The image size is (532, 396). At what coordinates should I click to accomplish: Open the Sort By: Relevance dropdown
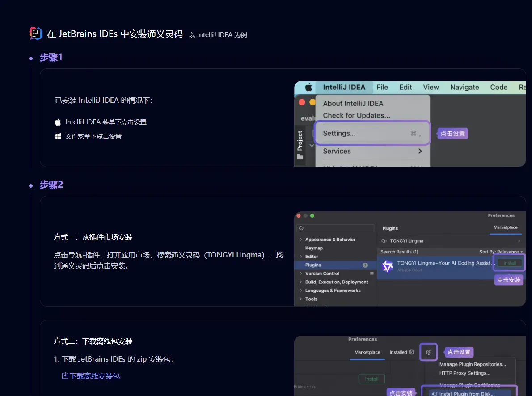501,252
